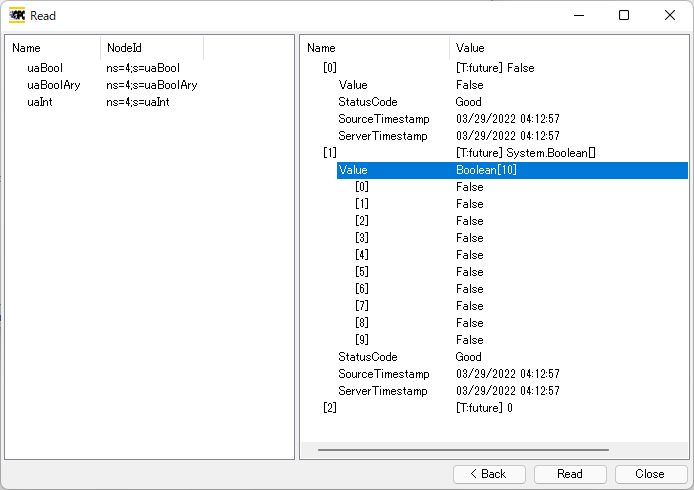
Task: Maximize the Read window
Action: (624, 16)
